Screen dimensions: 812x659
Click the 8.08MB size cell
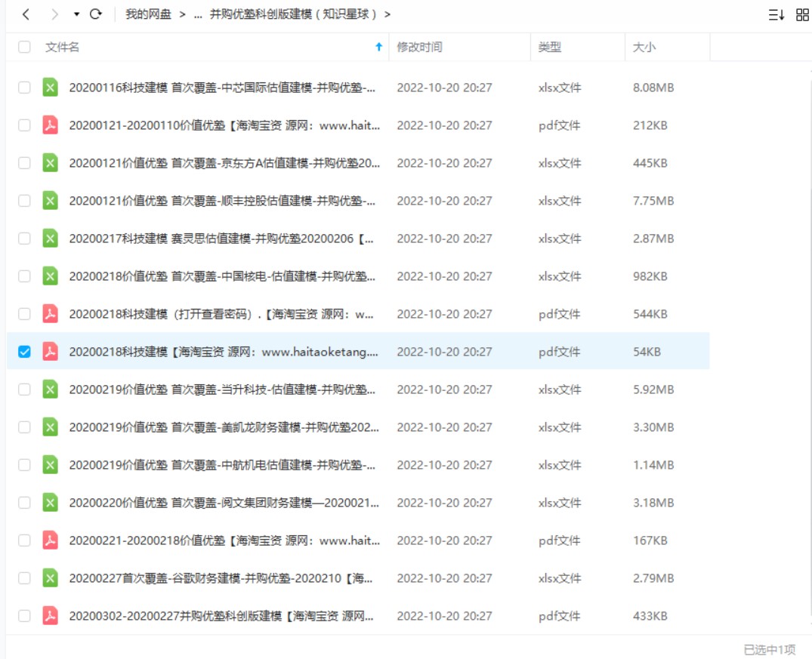tap(653, 88)
